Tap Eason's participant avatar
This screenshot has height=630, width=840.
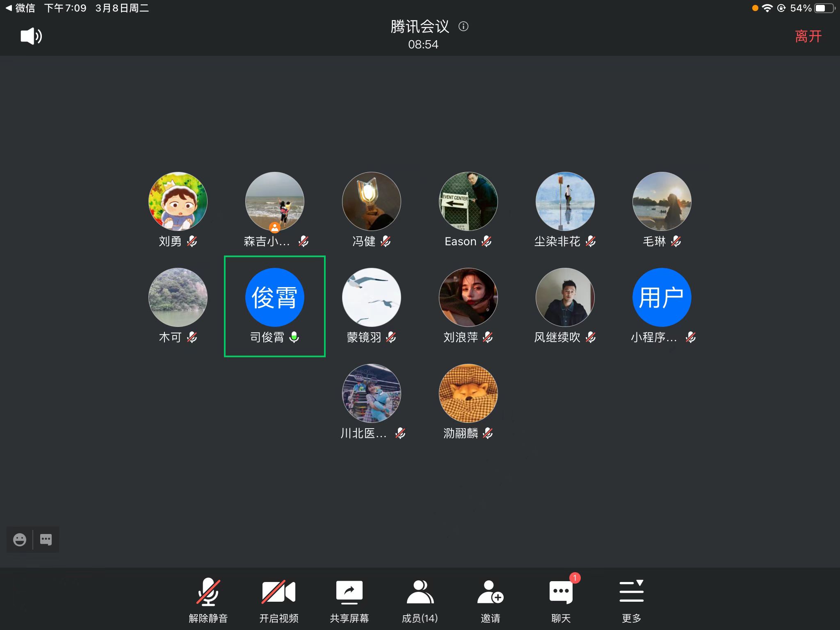(468, 201)
